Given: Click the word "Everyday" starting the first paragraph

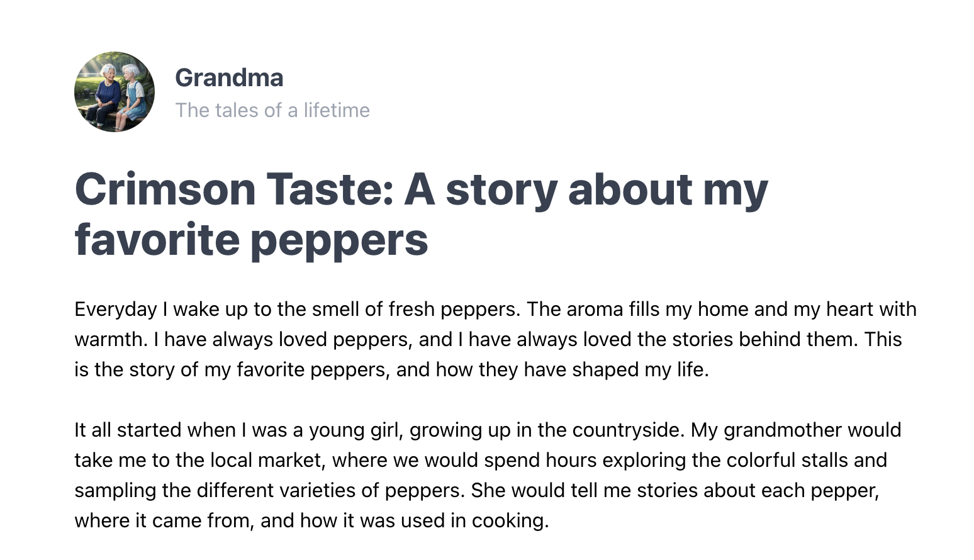Looking at the screenshot, I should pyautogui.click(x=115, y=309).
